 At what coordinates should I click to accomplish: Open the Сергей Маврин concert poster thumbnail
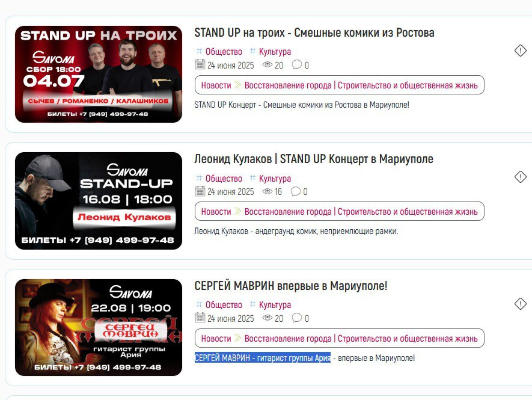[x=99, y=327]
